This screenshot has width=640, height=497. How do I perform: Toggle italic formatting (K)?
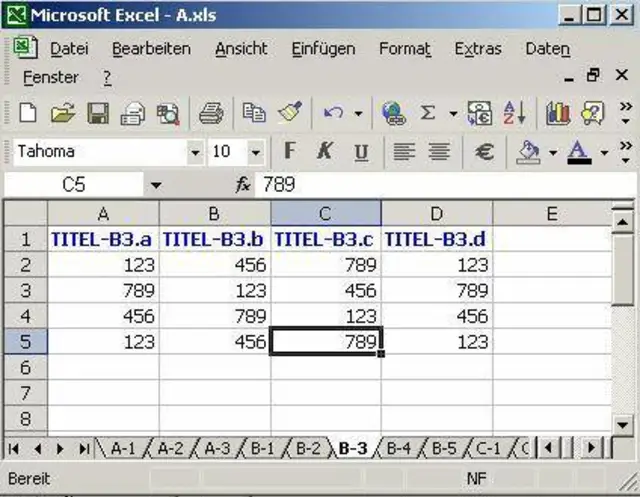(x=325, y=151)
